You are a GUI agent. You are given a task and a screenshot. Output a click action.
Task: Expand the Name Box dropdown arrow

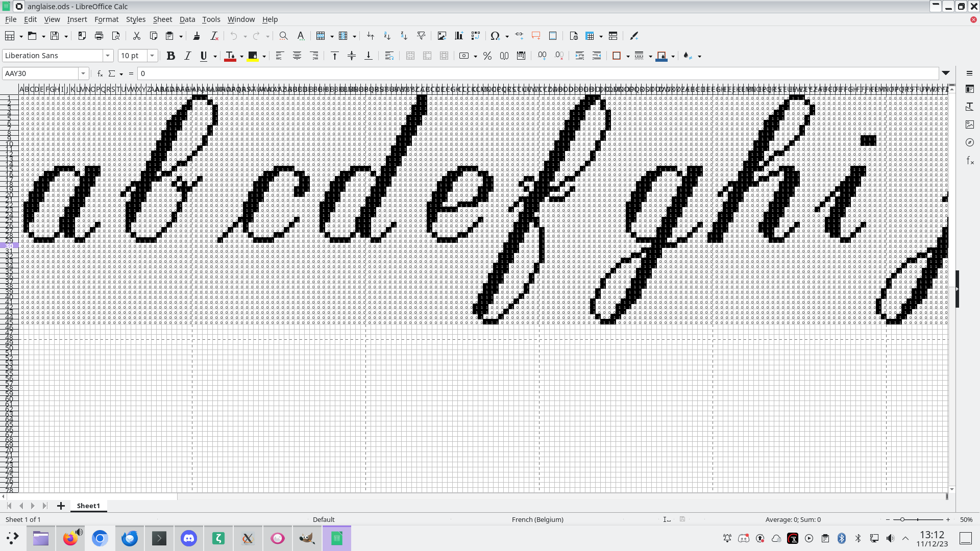[x=83, y=73]
